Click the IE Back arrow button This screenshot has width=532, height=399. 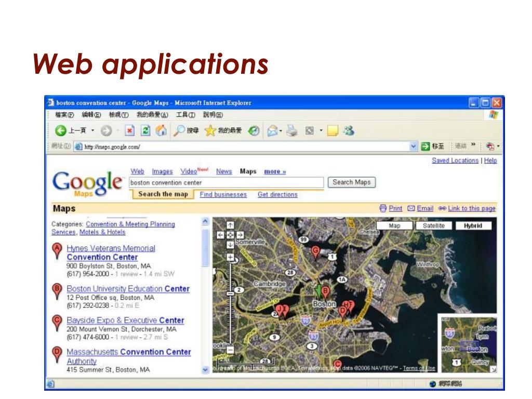[61, 130]
